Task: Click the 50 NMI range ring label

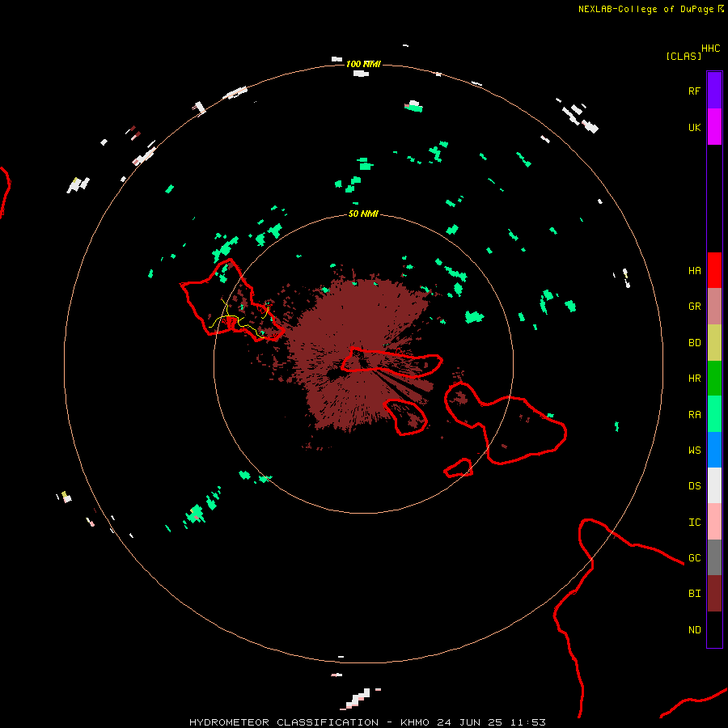Action: click(x=363, y=214)
